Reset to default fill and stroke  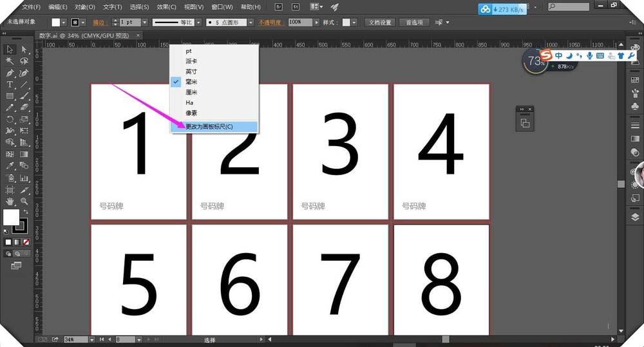(x=6, y=232)
